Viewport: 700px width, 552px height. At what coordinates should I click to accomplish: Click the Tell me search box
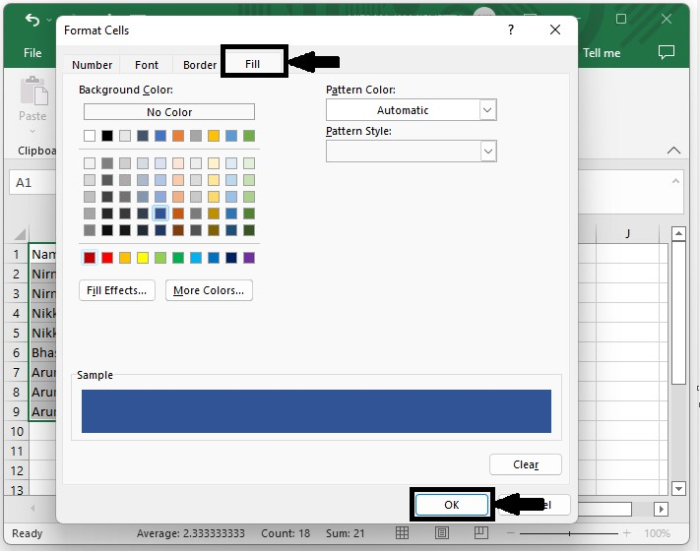coord(602,53)
